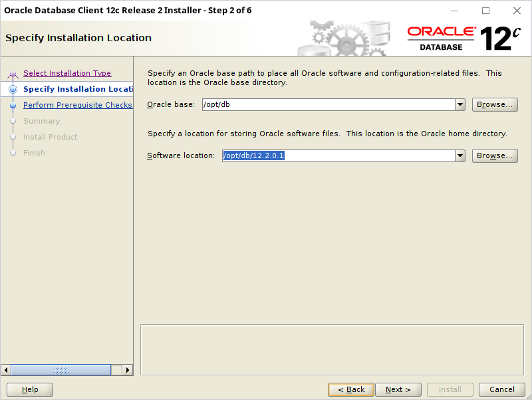This screenshot has width=532, height=400.
Task: Click the Software location path field
Action: pyautogui.click(x=338, y=156)
